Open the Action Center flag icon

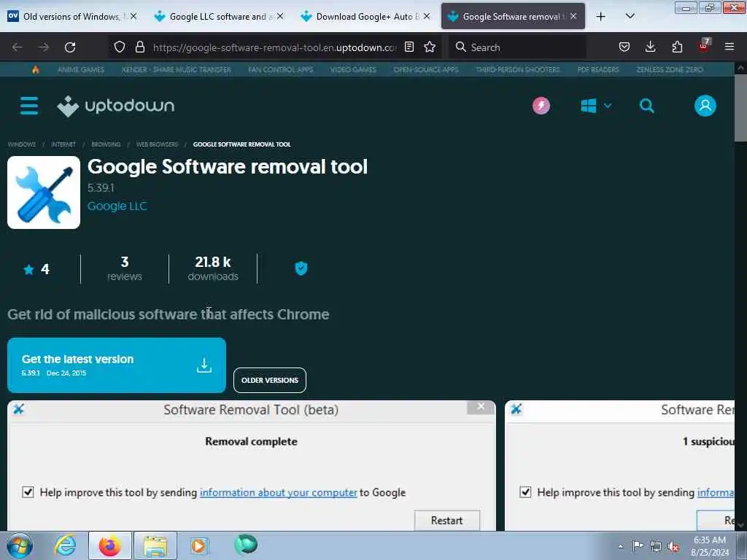point(638,545)
